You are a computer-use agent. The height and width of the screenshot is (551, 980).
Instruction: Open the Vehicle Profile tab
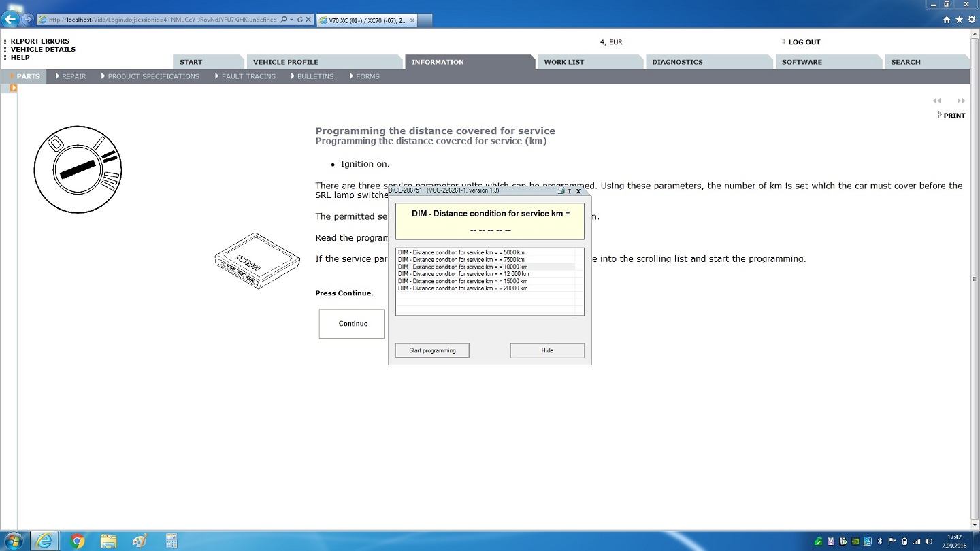(285, 62)
